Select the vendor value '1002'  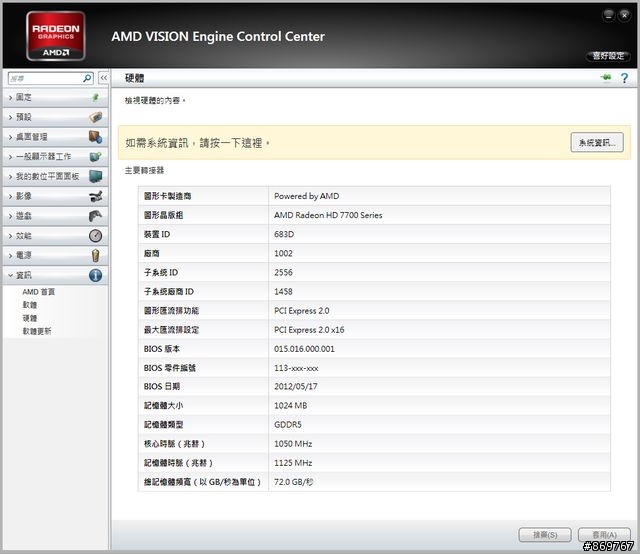click(x=283, y=254)
